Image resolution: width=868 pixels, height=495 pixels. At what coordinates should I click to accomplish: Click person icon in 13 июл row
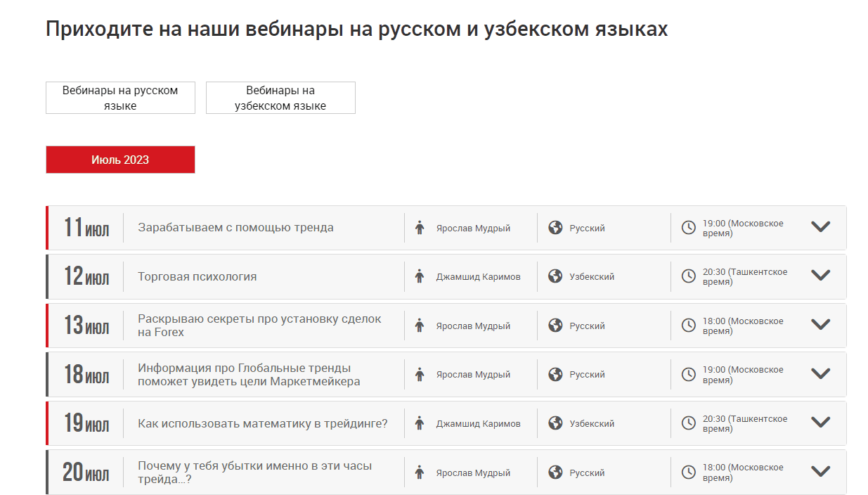[x=420, y=326]
